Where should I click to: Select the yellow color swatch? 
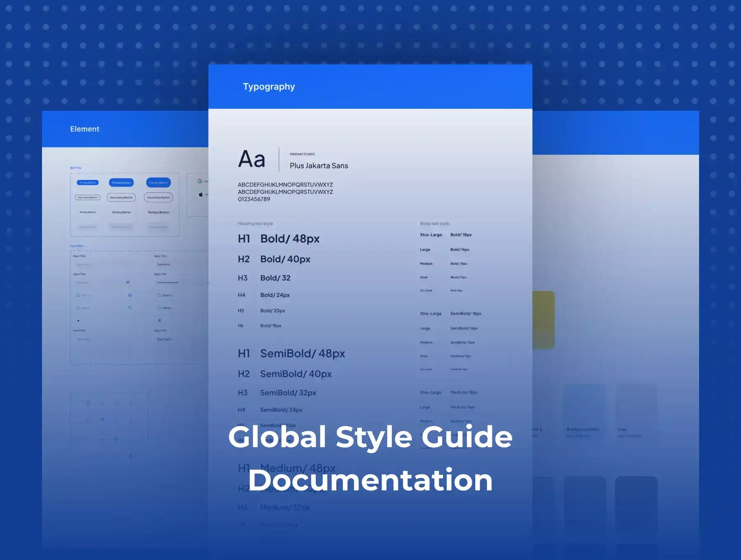tap(543, 320)
